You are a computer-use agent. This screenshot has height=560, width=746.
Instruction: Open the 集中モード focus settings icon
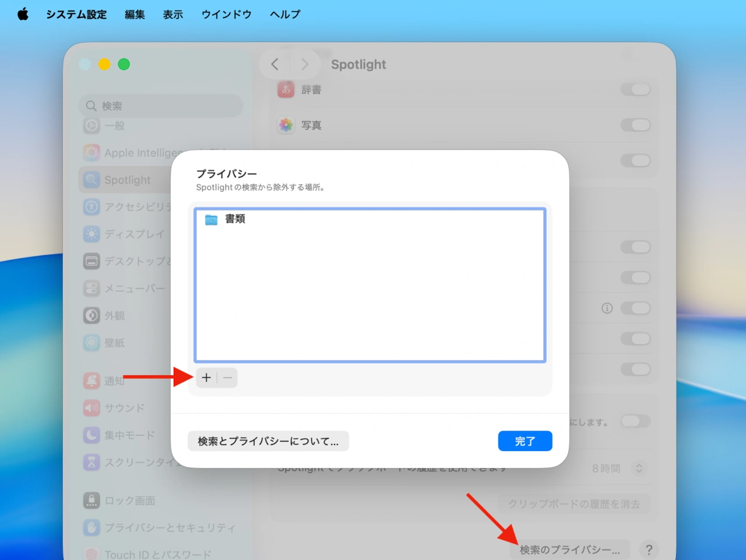coord(92,435)
